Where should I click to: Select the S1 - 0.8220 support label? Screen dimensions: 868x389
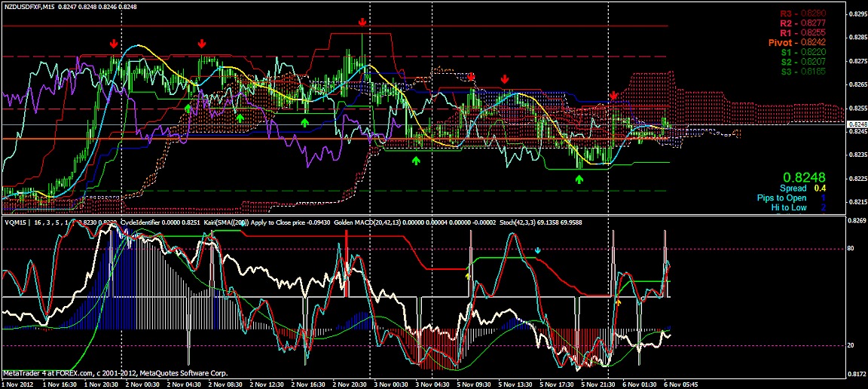pyautogui.click(x=804, y=52)
